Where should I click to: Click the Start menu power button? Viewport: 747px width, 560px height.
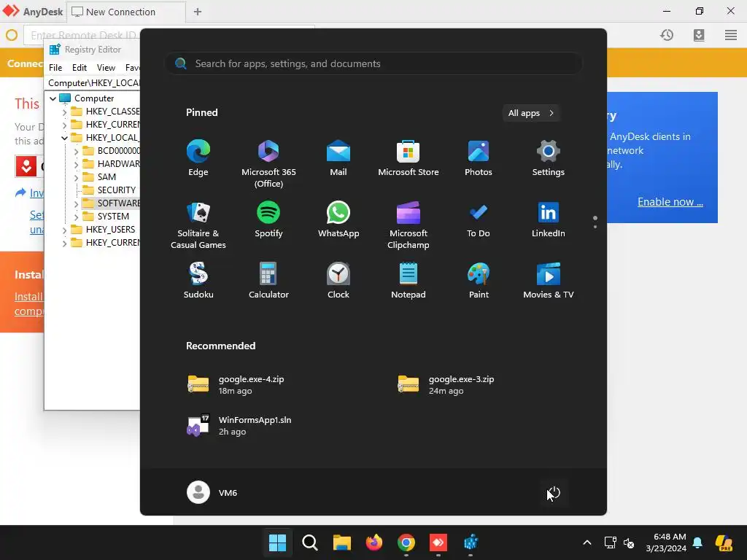click(x=554, y=492)
